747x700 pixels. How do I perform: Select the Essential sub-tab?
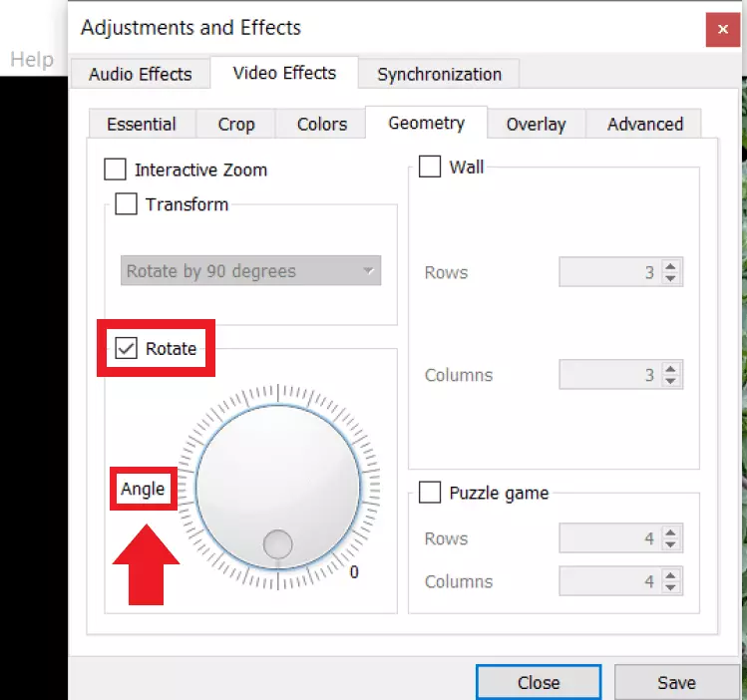142,125
